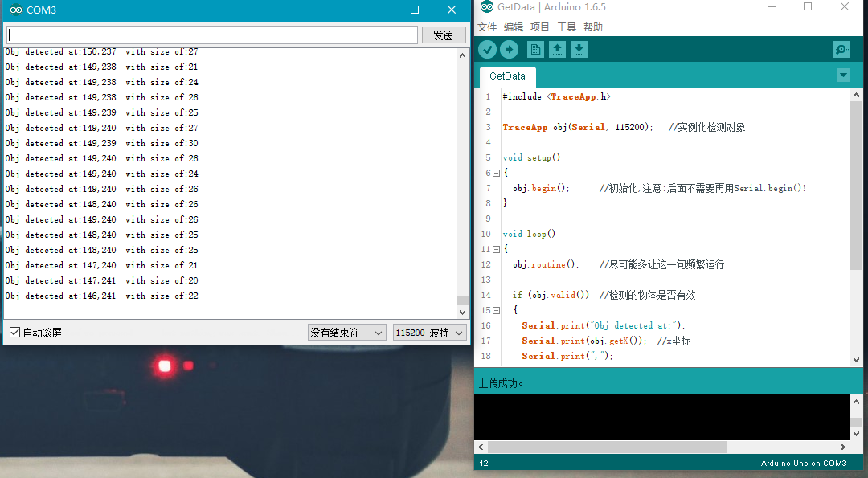The height and width of the screenshot is (478, 868).
Task: Open the tab options dropdown arrow
Action: click(x=843, y=76)
